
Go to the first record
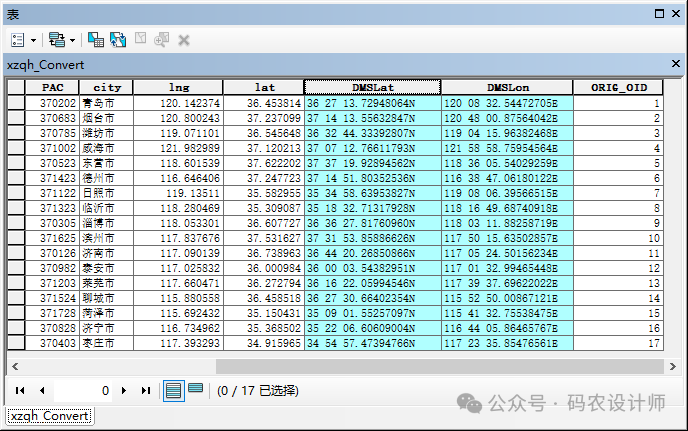tap(20, 390)
